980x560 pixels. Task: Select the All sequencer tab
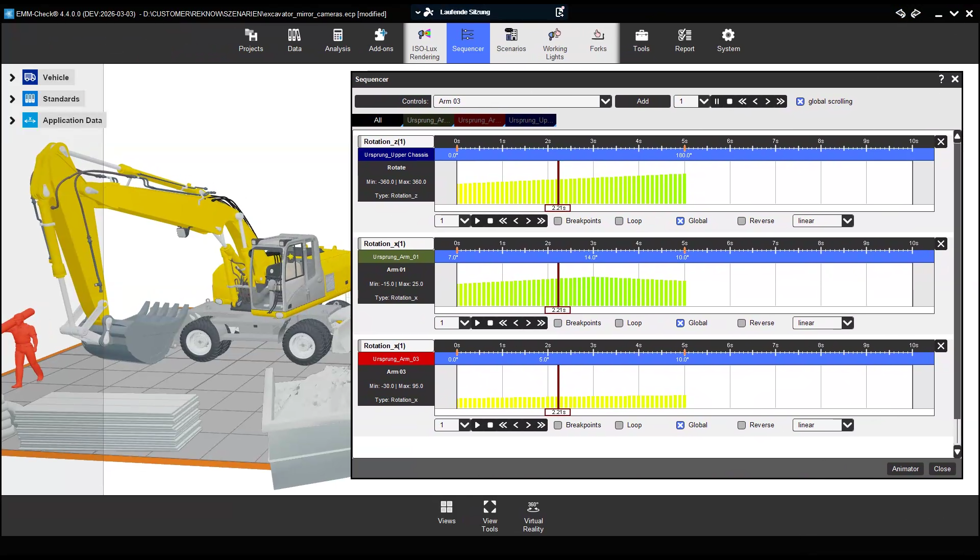coord(378,120)
